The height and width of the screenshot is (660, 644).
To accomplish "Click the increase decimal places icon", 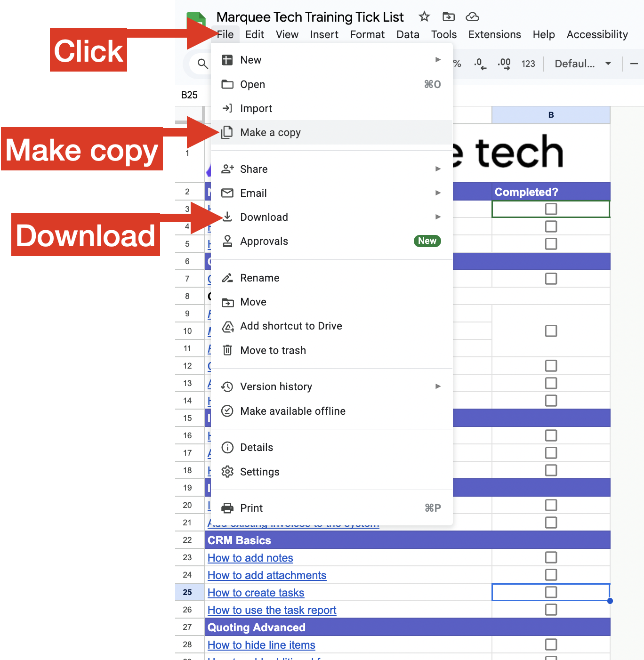I will 504,64.
